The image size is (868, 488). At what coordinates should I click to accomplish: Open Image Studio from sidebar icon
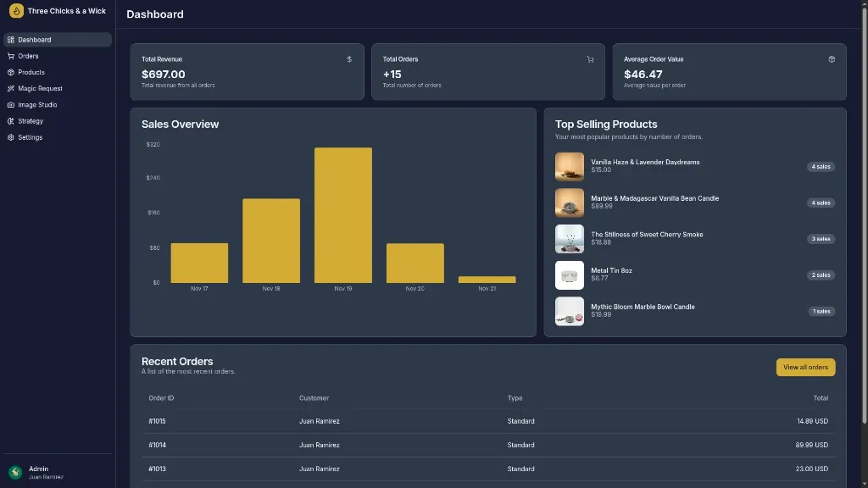point(11,105)
